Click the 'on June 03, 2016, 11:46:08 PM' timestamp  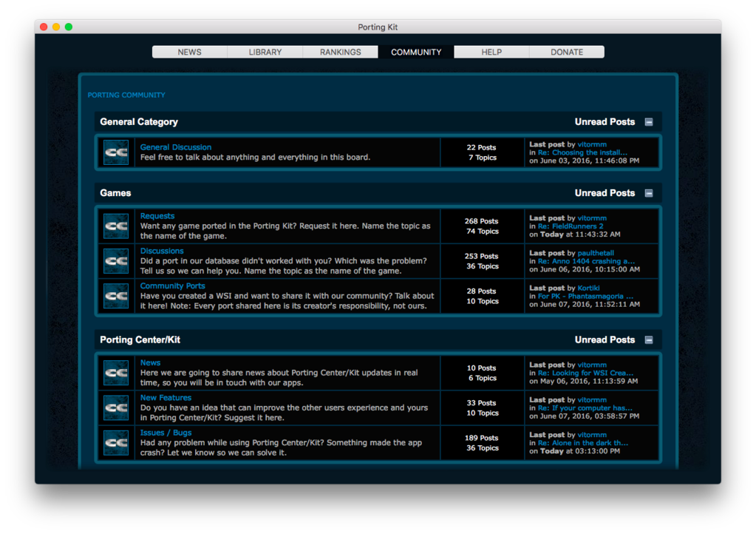[x=585, y=160]
